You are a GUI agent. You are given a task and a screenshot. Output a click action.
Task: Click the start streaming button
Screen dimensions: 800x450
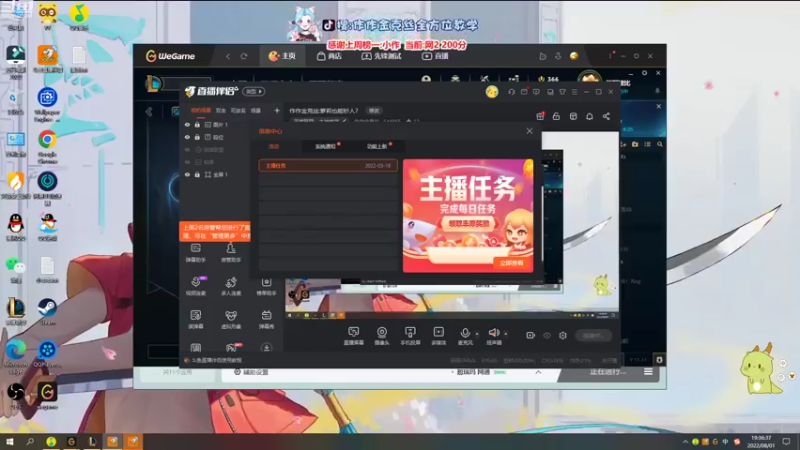point(593,335)
